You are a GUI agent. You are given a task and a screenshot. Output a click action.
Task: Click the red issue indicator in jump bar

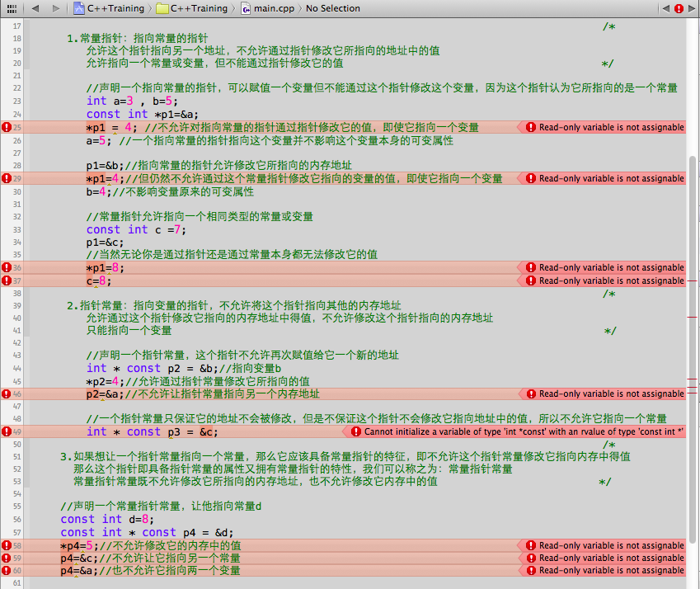(679, 8)
